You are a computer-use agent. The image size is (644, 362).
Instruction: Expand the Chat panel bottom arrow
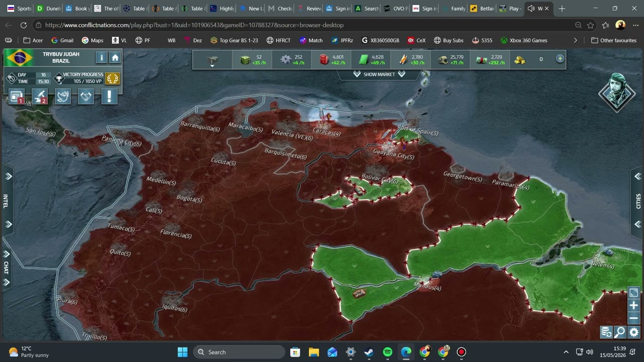pos(7,282)
